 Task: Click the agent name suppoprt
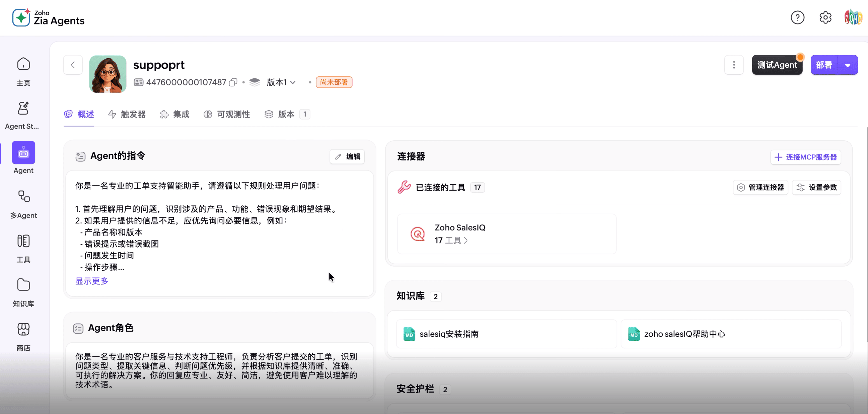point(159,65)
